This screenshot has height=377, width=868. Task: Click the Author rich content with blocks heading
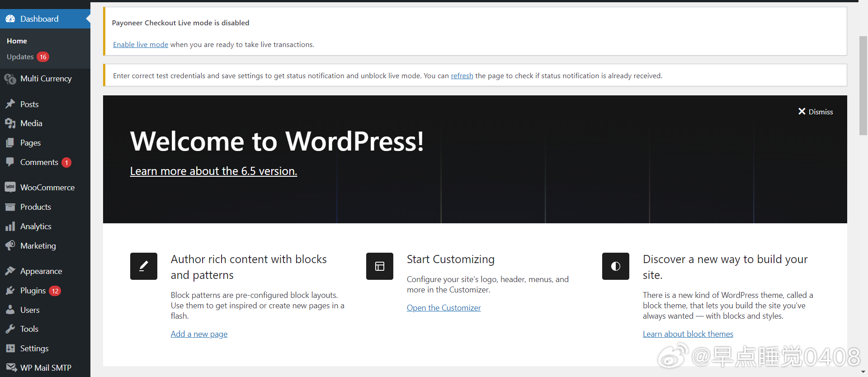coord(249,267)
